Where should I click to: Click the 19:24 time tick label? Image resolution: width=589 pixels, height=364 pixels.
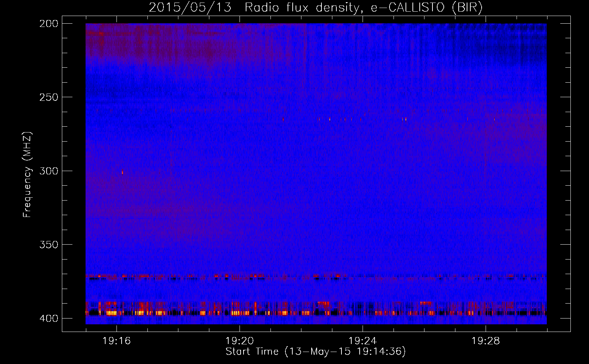tap(363, 341)
